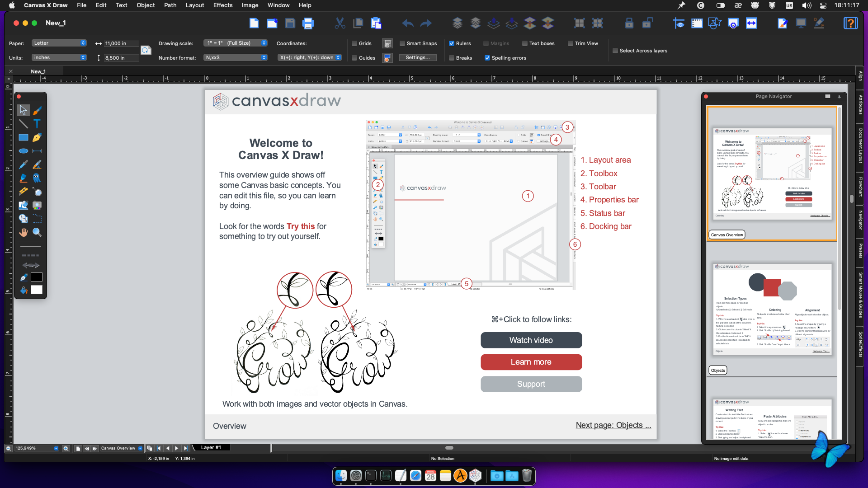Viewport: 868px width, 488px height.
Task: Expand the Drawing scale dropdown
Action: [235, 43]
